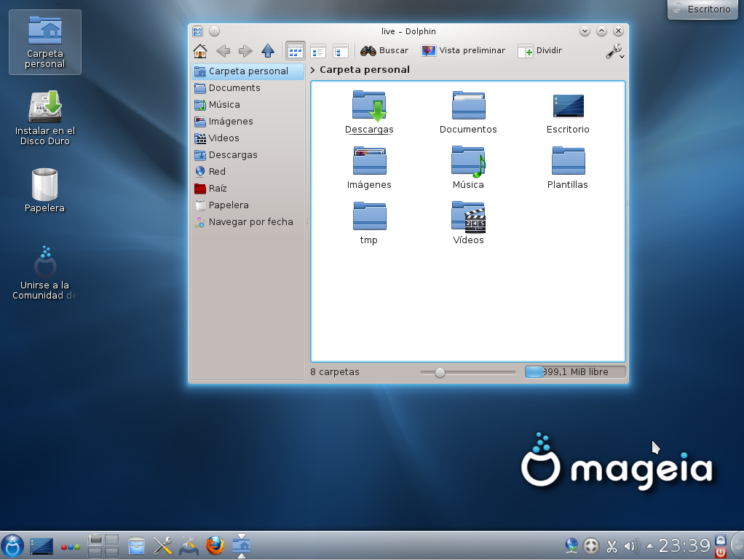The image size is (744, 560).
Task: Expand hidden tray icons arrow
Action: (x=650, y=546)
